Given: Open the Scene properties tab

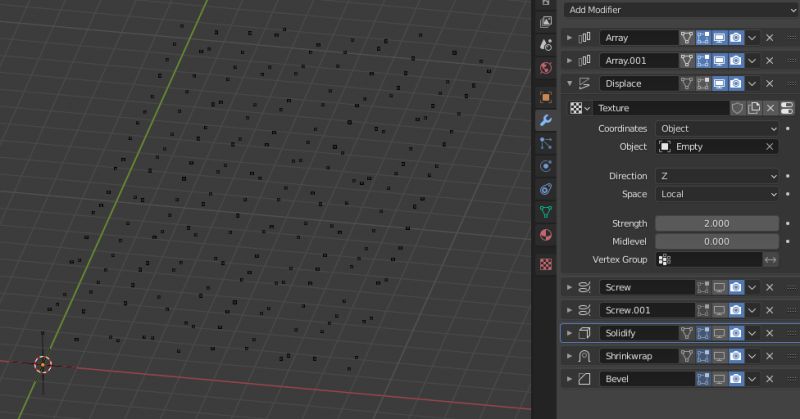Looking at the screenshot, I should coord(545,45).
